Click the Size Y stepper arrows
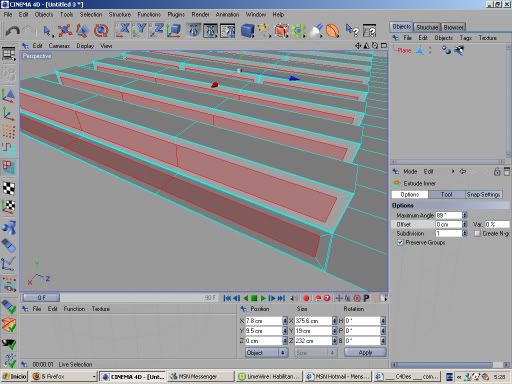 [334, 331]
